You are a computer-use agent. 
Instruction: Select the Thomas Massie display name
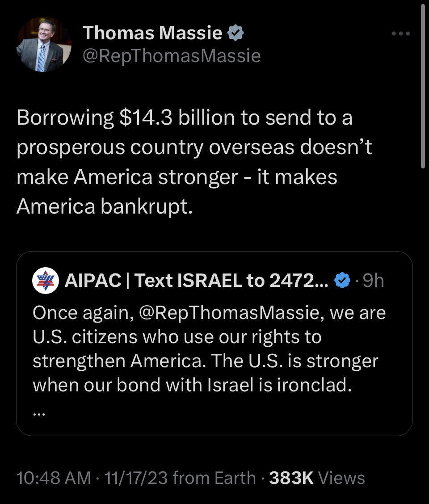tap(152, 33)
